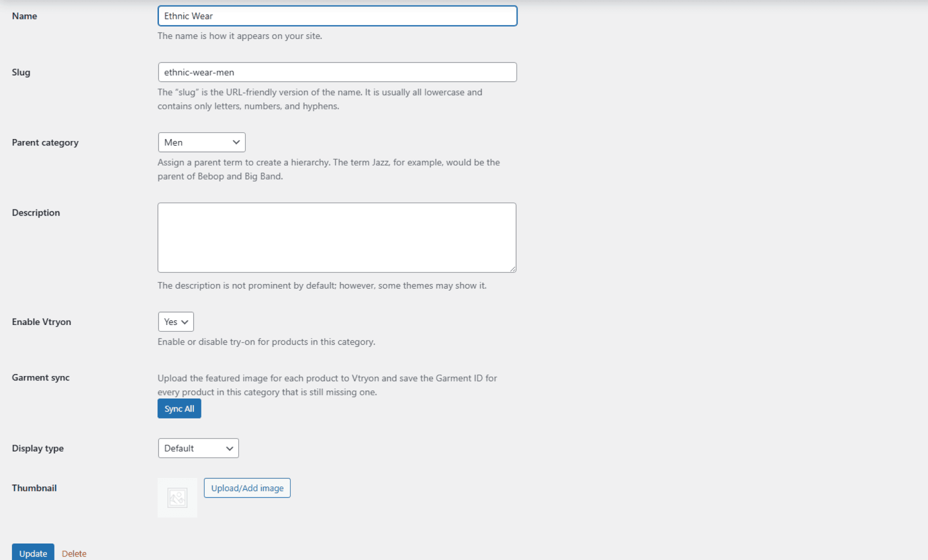The image size is (928, 560).
Task: Open the Enable Vtryon dropdown
Action: click(174, 321)
